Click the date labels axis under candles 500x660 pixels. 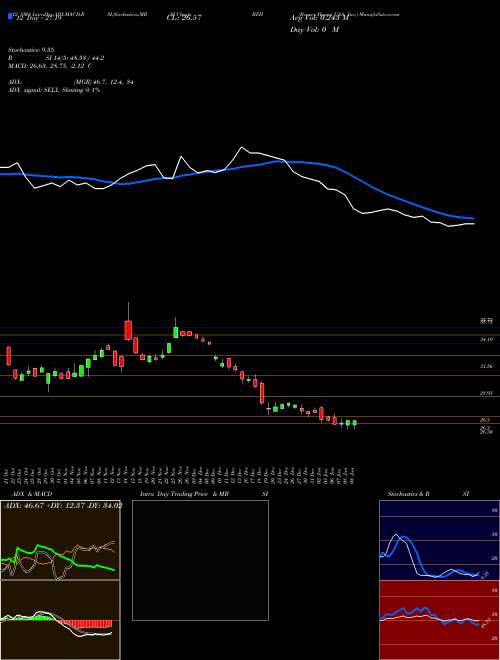tap(181, 474)
